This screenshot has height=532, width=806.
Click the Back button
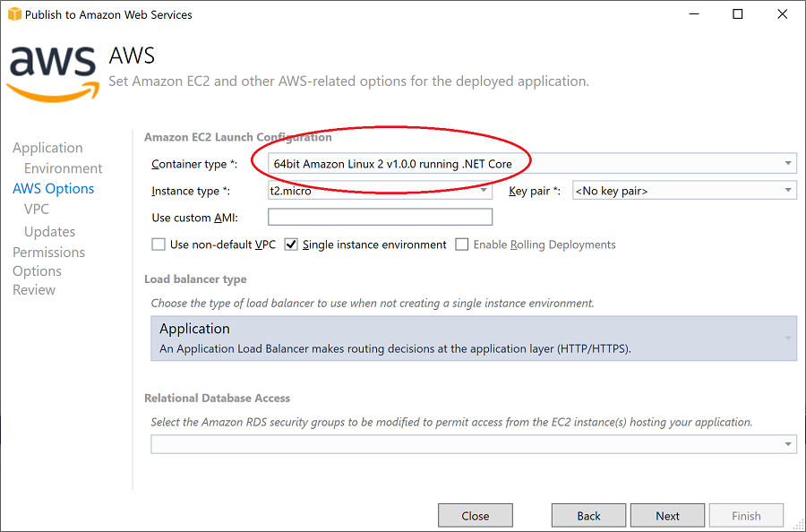pyautogui.click(x=588, y=515)
